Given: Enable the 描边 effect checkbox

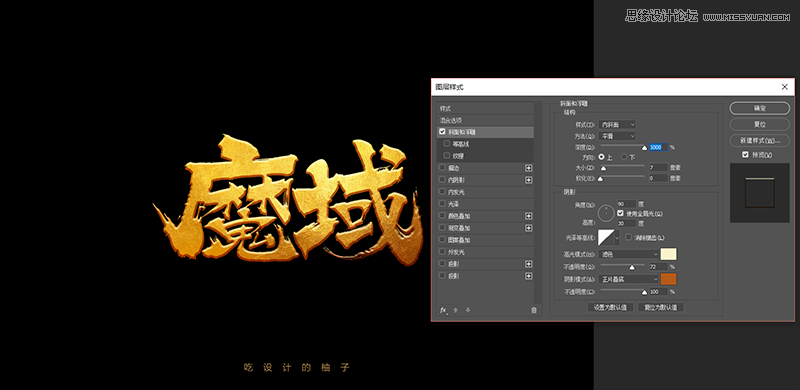Looking at the screenshot, I should [442, 168].
